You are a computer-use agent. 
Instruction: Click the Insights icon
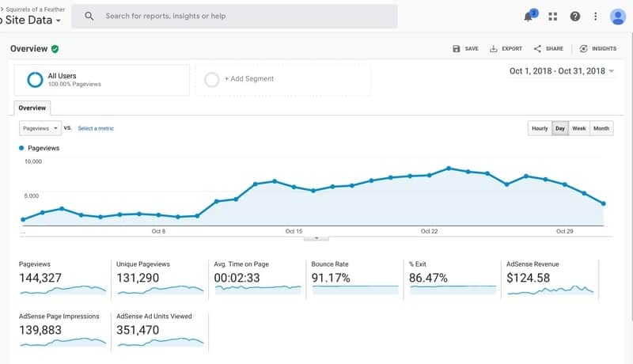[583, 48]
